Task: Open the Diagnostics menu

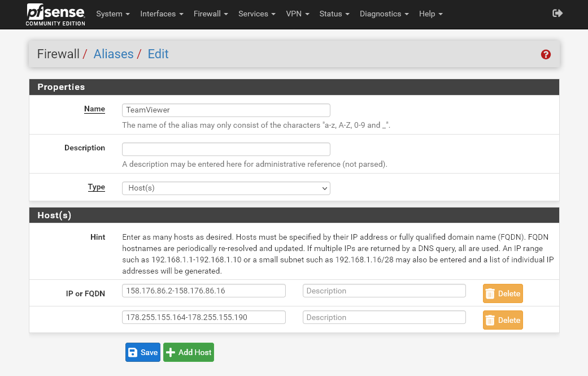Action: (x=384, y=14)
